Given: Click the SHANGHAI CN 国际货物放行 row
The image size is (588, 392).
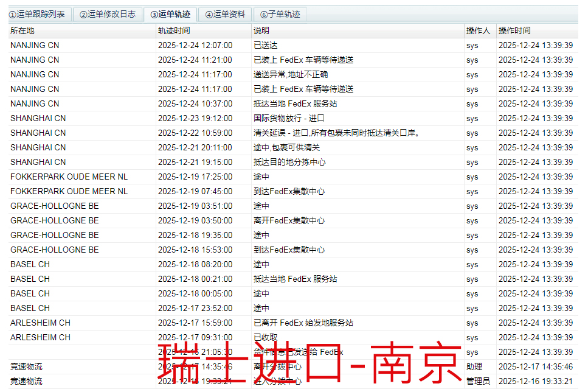Looking at the screenshot, I should pos(243,118).
